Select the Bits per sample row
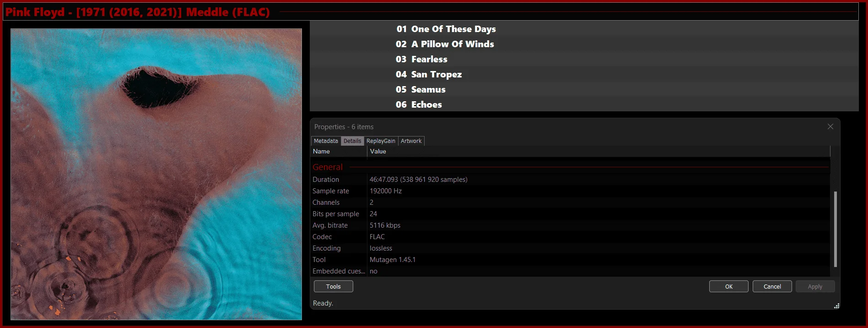Image resolution: width=868 pixels, height=328 pixels. pyautogui.click(x=570, y=214)
